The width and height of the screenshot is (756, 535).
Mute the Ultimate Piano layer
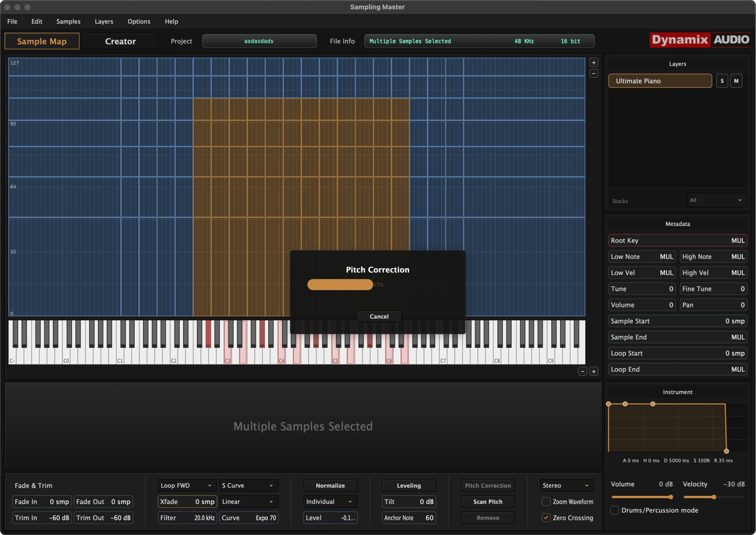click(736, 81)
